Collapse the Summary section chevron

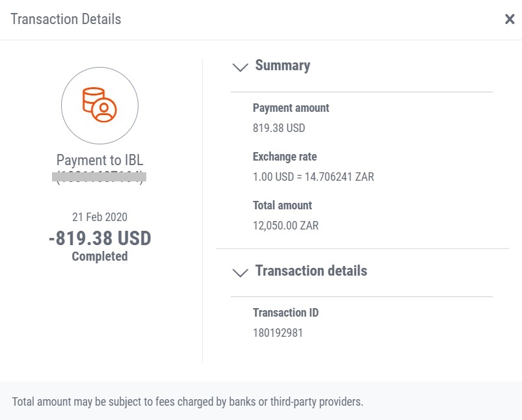(x=241, y=66)
